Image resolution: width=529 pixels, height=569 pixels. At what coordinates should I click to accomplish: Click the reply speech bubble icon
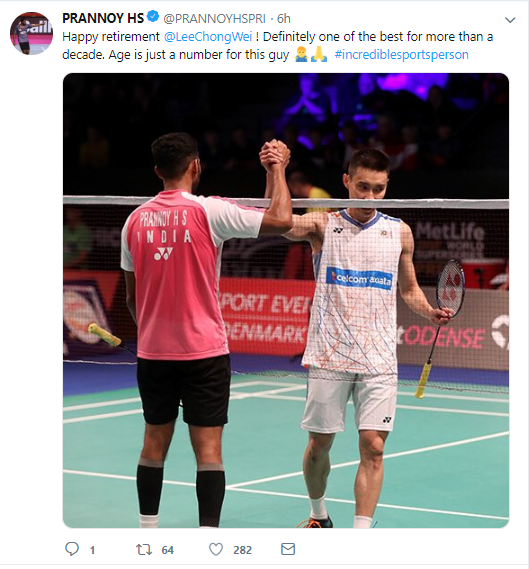pos(71,549)
